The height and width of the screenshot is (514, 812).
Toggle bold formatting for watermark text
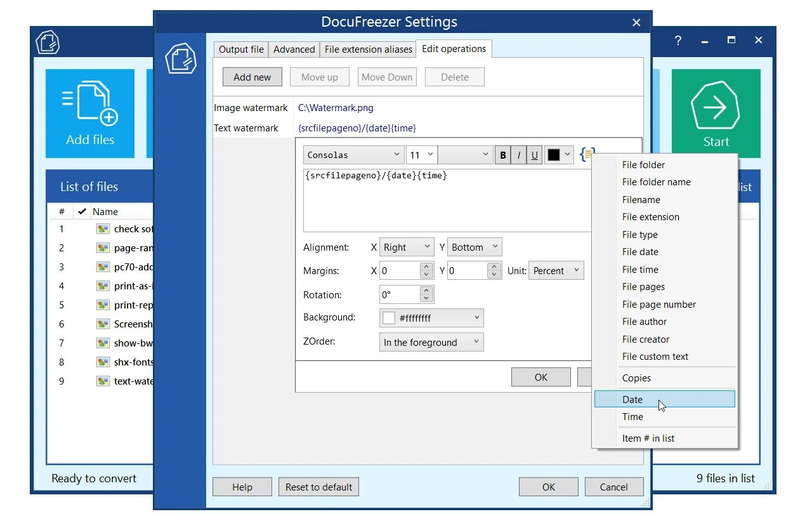[503, 155]
